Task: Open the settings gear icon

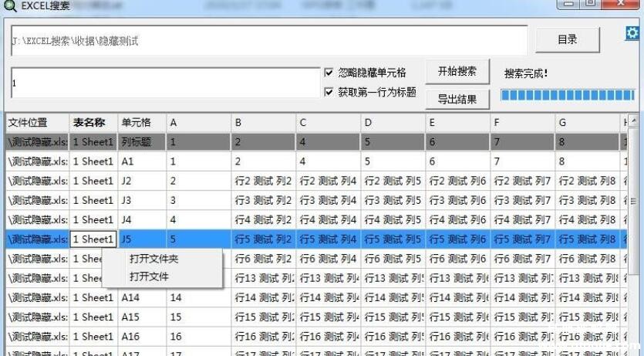Action: 632,32
